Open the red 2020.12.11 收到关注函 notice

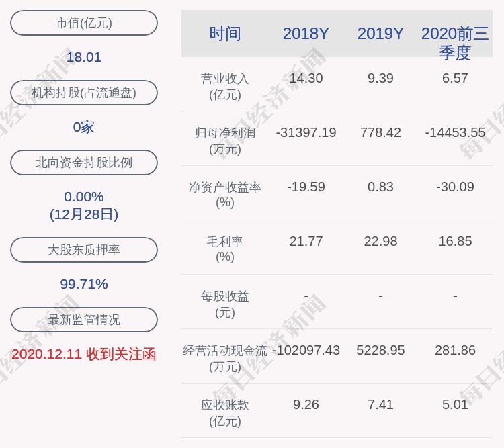click(84, 354)
